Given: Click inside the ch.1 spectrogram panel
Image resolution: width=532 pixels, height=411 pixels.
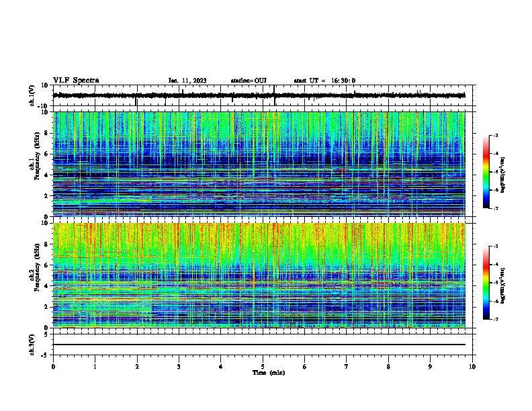Looking at the screenshot, I should (259, 164).
